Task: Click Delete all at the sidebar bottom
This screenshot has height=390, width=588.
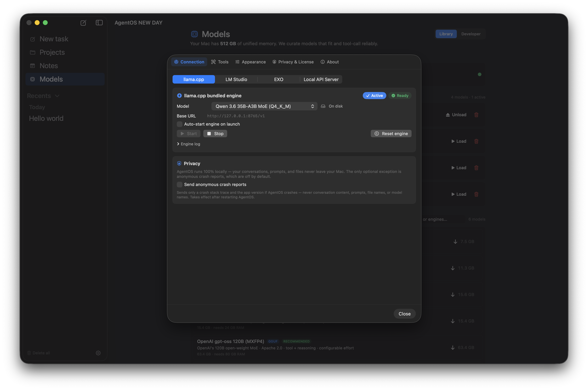Action: pos(39,353)
